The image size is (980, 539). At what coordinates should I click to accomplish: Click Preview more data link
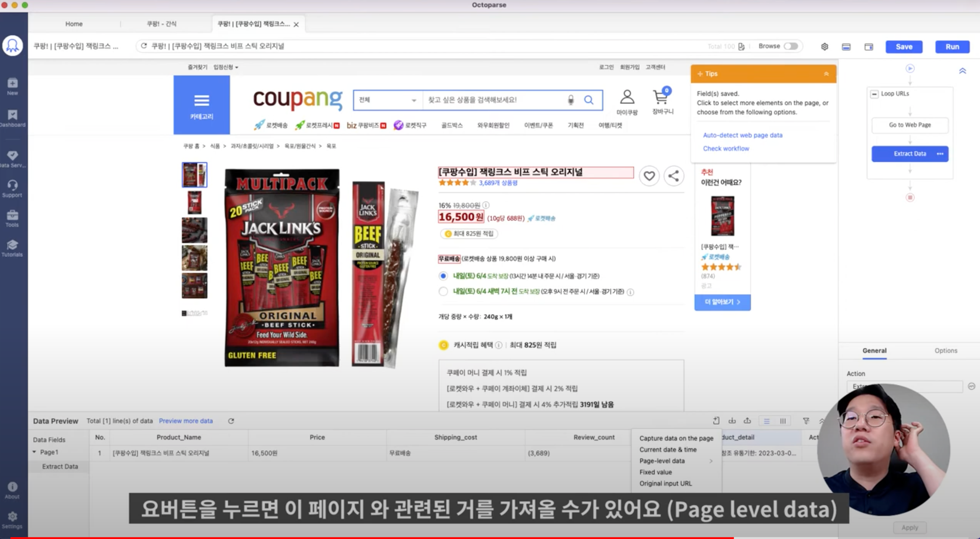(x=186, y=421)
